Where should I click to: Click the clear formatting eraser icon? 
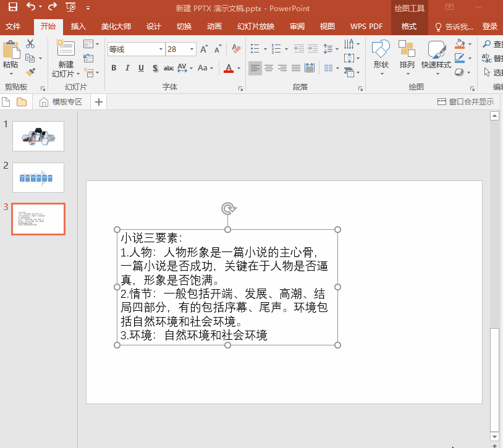pyautogui.click(x=235, y=49)
